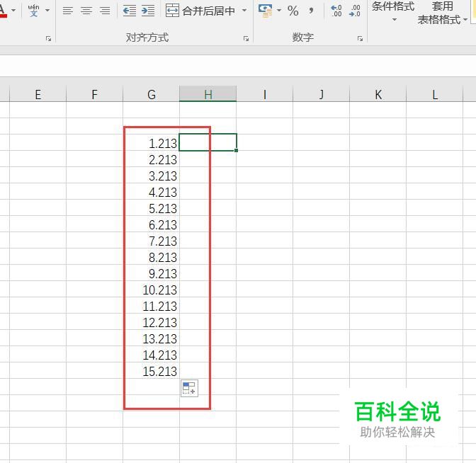Select cell containing 10.213

151,290
